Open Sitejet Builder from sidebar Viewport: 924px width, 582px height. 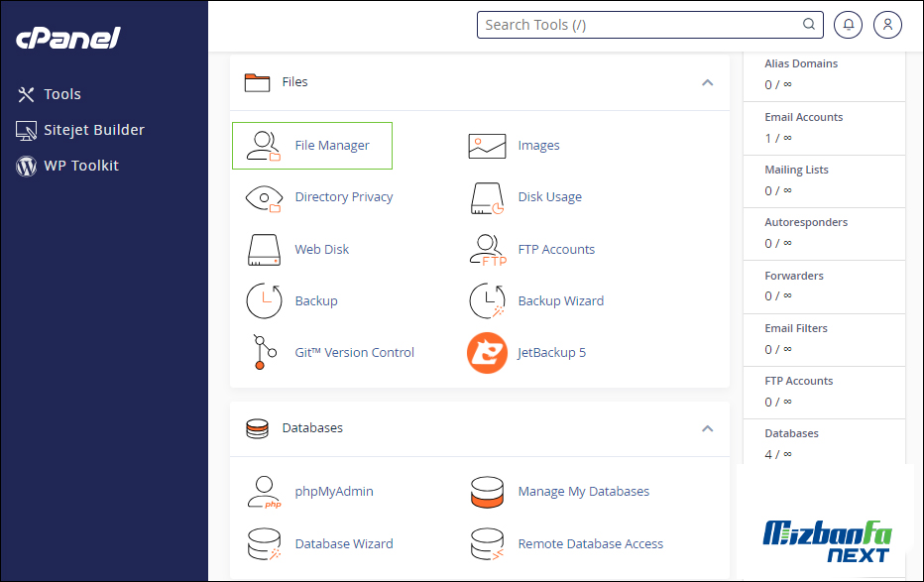tap(93, 130)
